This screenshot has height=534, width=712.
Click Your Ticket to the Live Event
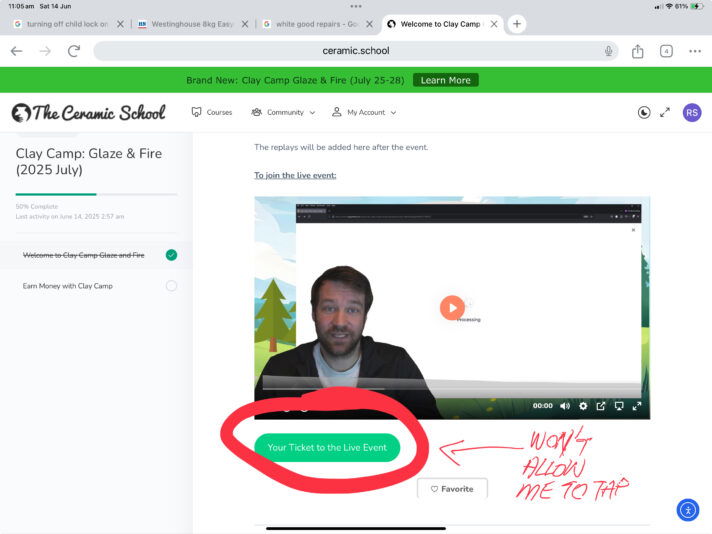[327, 448]
